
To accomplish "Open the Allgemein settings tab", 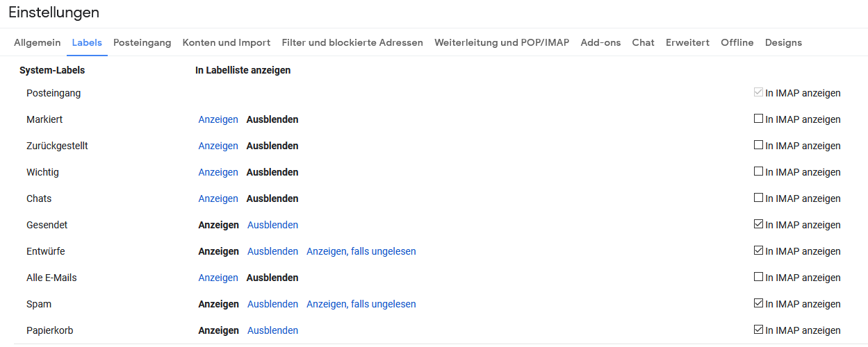I will pos(37,42).
